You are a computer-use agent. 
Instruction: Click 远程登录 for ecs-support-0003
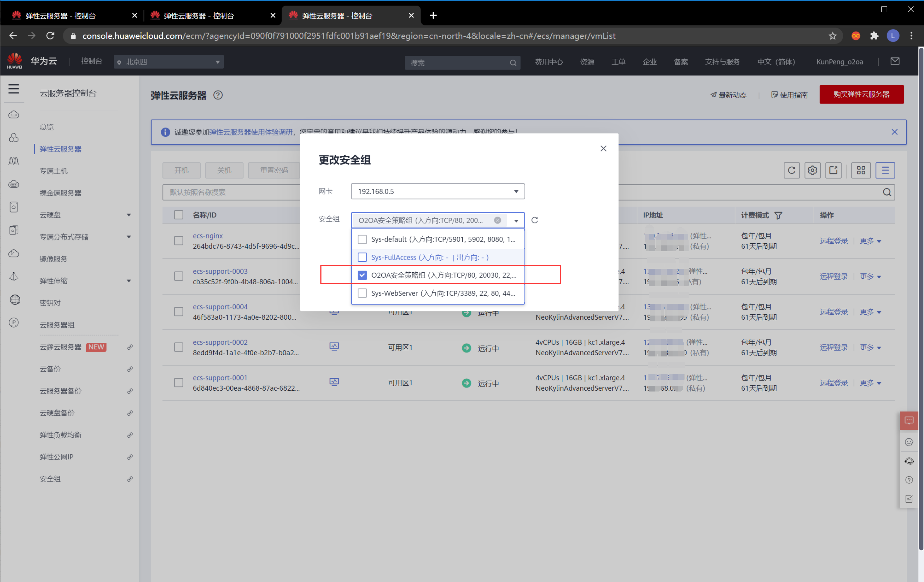pos(833,276)
